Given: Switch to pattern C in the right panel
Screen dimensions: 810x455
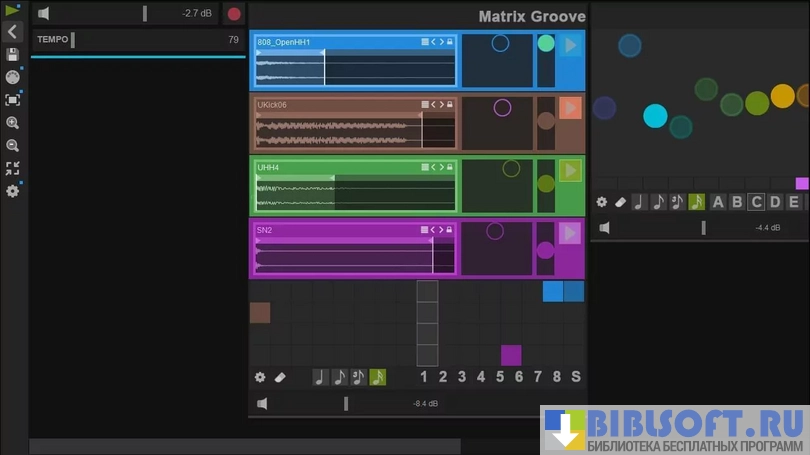Looking at the screenshot, I should (x=756, y=202).
